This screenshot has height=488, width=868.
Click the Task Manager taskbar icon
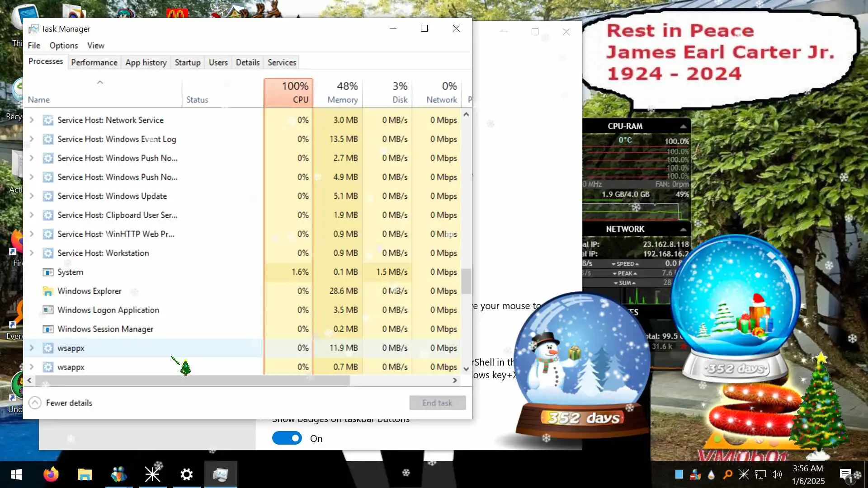coord(220,474)
